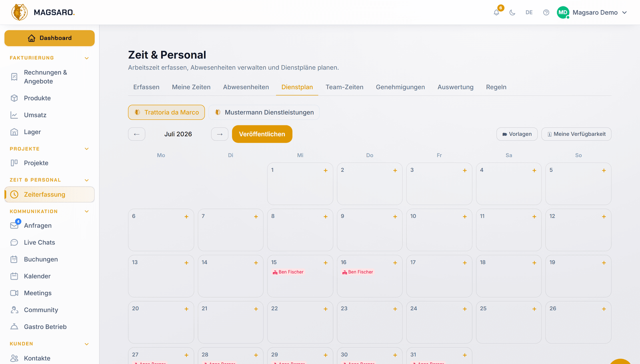
Task: Click the Juli 2026 month label
Action: tap(178, 134)
